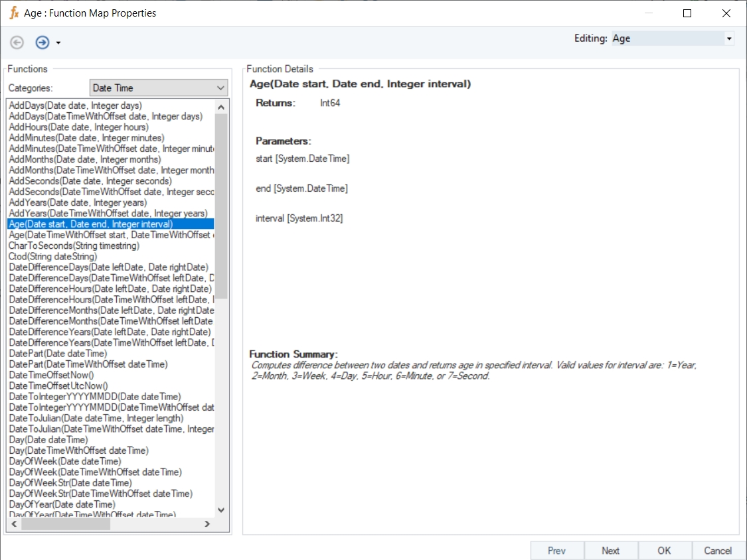Click the back navigation arrow icon
The width and height of the screenshot is (747, 560).
17,42
